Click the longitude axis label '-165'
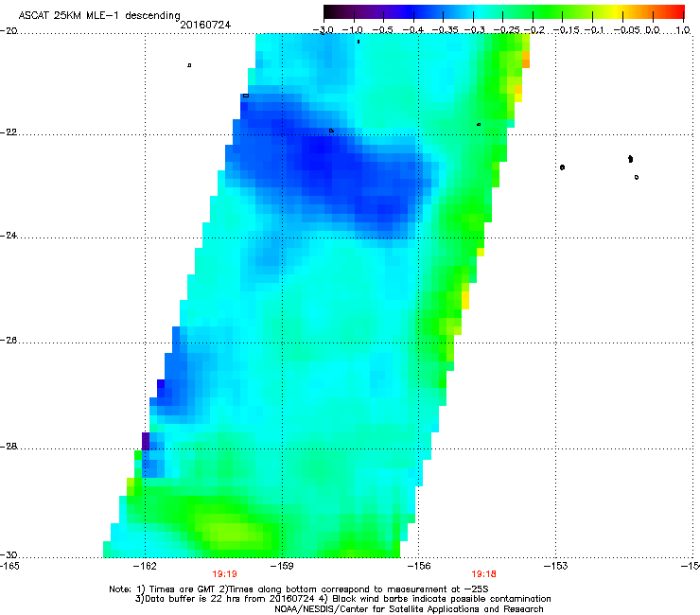Screen dimensions: 700x615 (x=9, y=566)
